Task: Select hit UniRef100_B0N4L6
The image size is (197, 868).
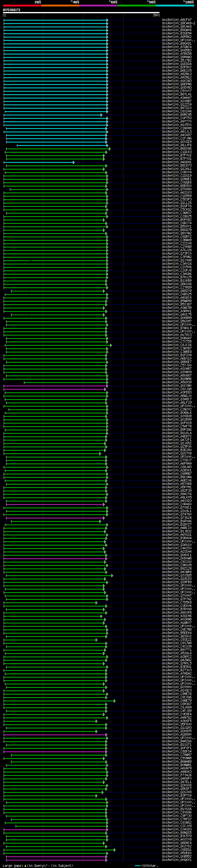Action: [x=177, y=413]
